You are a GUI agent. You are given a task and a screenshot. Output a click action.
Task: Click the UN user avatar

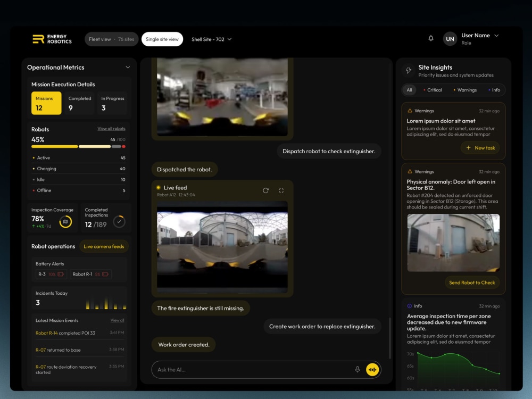450,39
